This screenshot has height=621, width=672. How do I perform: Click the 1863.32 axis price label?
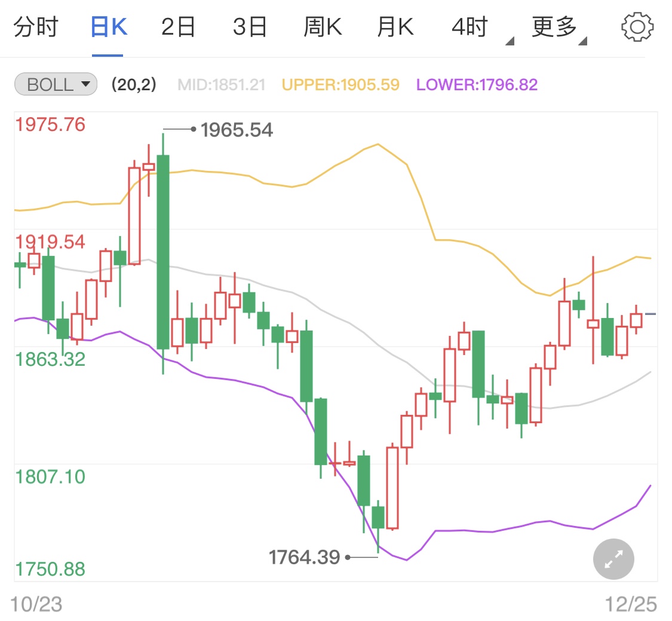[50, 359]
